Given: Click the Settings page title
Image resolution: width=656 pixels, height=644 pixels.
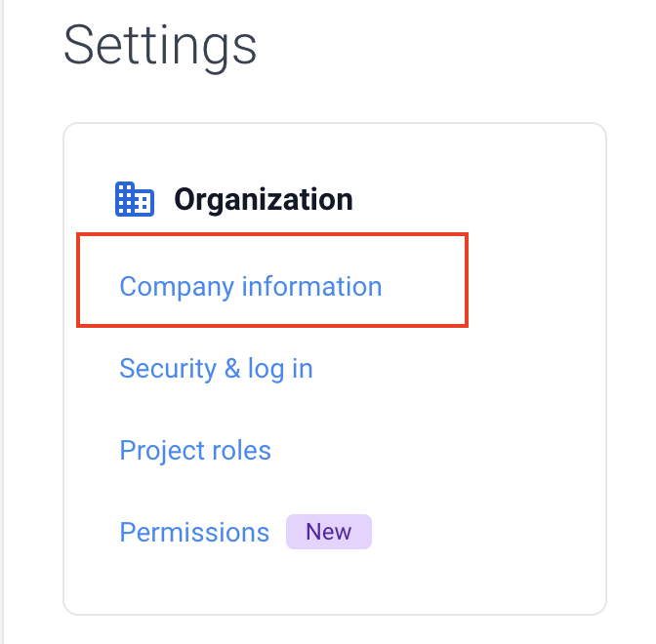Looking at the screenshot, I should pyautogui.click(x=160, y=45).
